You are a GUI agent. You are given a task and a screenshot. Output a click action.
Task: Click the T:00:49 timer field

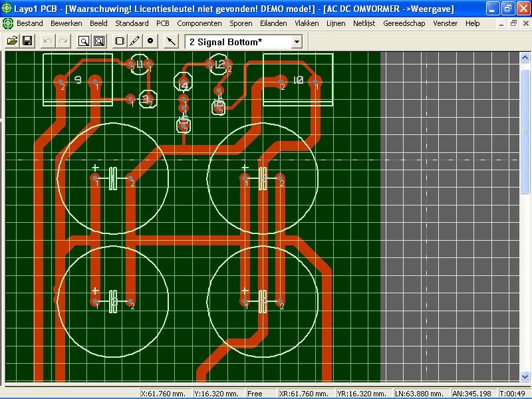(514, 394)
